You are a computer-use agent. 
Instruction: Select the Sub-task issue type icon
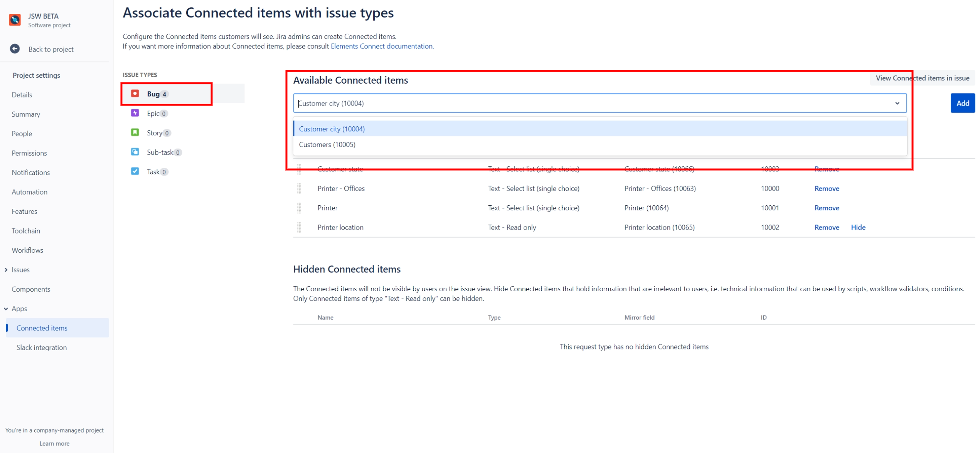(x=135, y=152)
